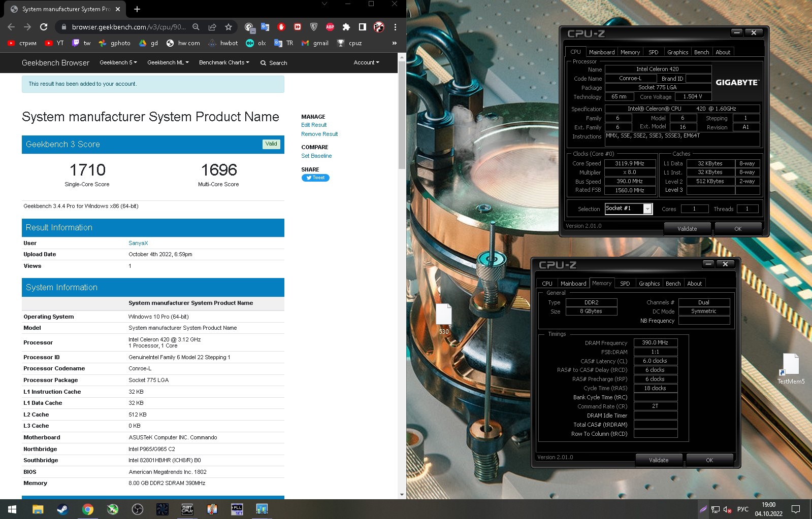Switch to Memory tab in upper CPU-Z
Viewport: 812px width, 519px height.
click(630, 52)
